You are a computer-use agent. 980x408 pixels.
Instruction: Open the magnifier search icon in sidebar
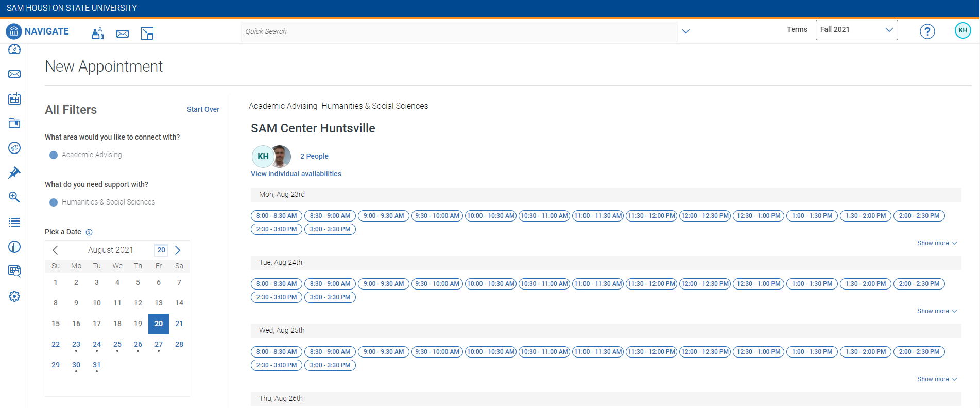click(14, 197)
